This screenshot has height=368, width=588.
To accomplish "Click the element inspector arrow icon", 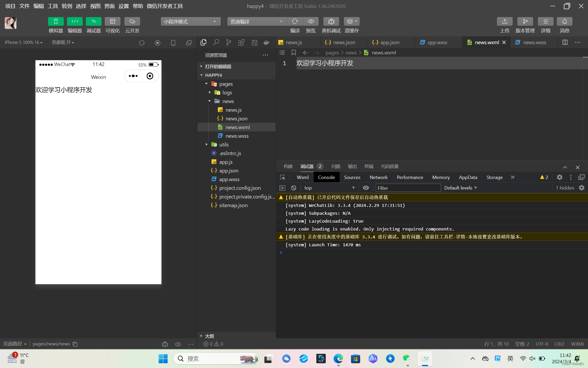I will [x=283, y=177].
